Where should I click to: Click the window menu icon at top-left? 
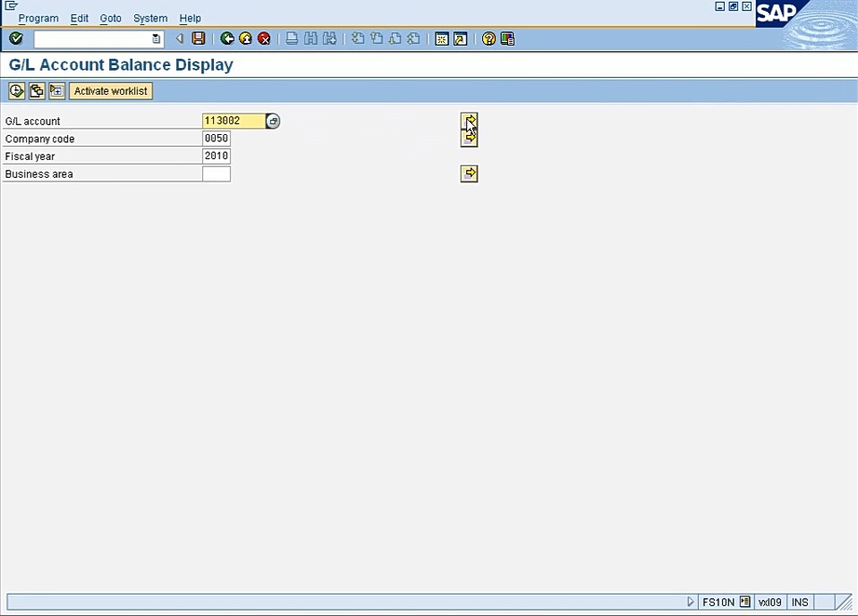pyautogui.click(x=11, y=5)
